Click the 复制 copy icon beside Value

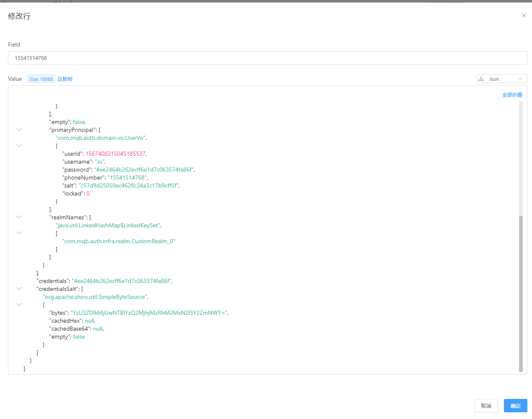65,79
